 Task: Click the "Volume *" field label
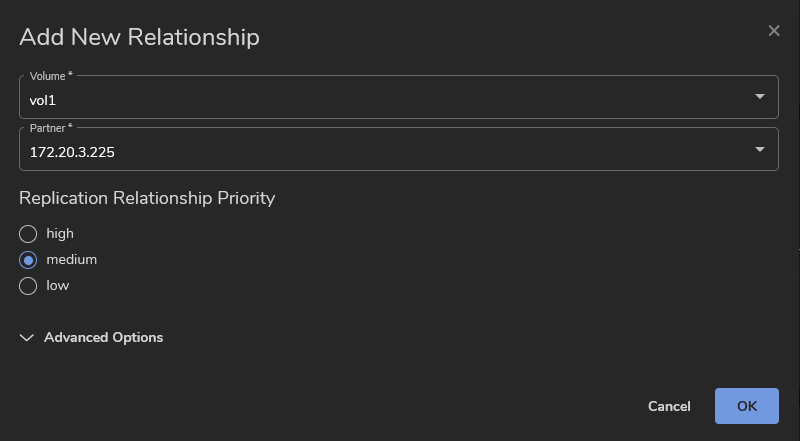pos(51,76)
